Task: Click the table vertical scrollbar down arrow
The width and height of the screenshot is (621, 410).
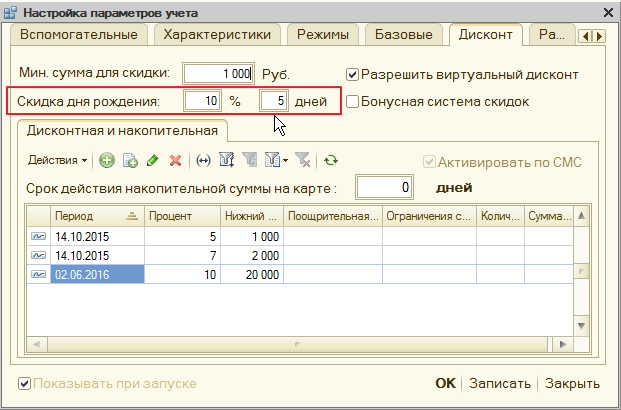Action: 581,326
